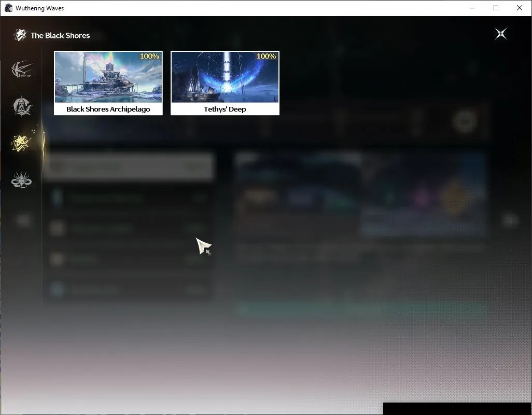The height and width of the screenshot is (415, 532).
Task: Select the fourth sidebar emblem with the spiky crest
Action: (x=22, y=179)
